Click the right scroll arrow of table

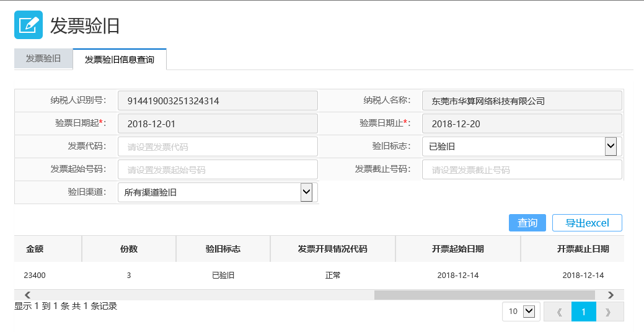pyautogui.click(x=611, y=295)
